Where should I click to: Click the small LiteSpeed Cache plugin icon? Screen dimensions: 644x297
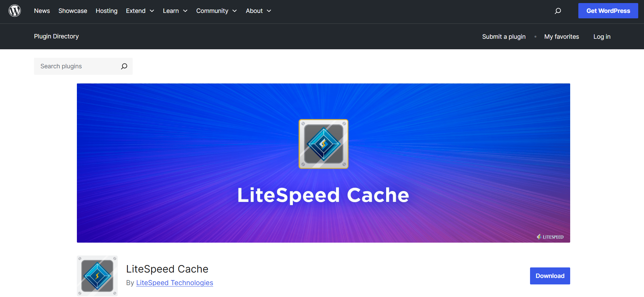pyautogui.click(x=97, y=276)
